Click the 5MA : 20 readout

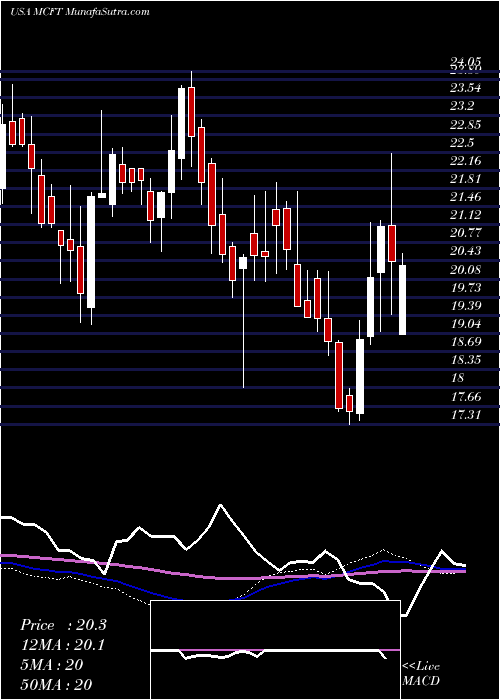click(x=51, y=665)
